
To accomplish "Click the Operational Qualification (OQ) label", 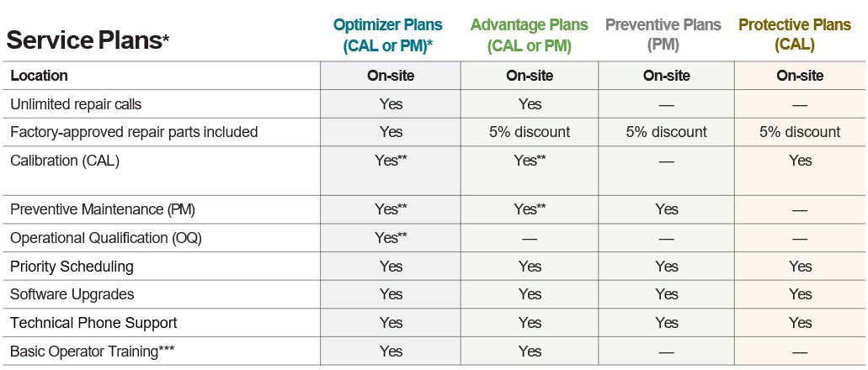I will 106,238.
